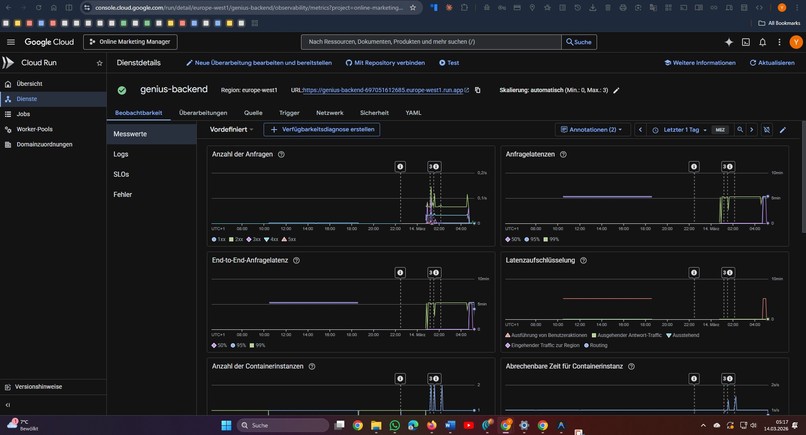Toggle 99% series in Anfragelatenzen legend
Screen dimensions: 806x435
(551, 239)
